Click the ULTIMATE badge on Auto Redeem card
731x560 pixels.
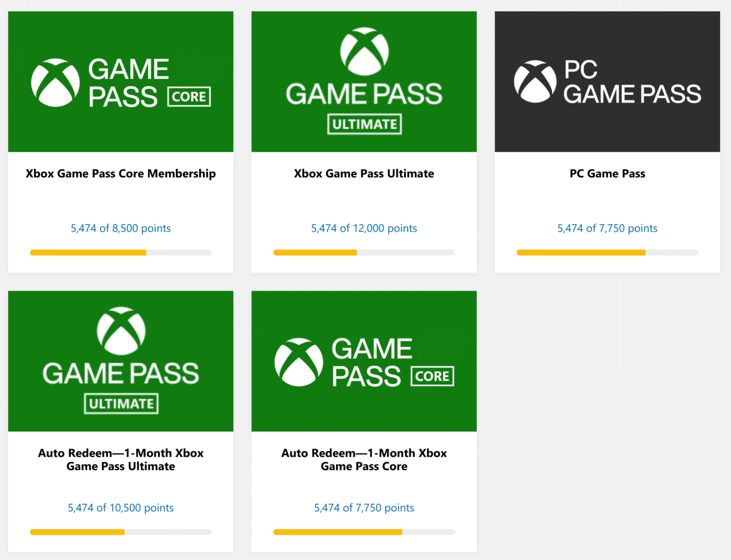[120, 403]
